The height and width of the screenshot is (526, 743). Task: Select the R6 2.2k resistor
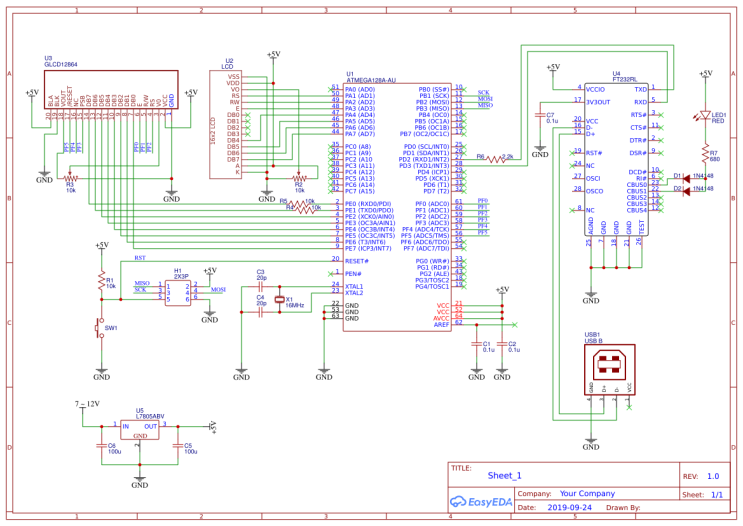click(x=496, y=159)
